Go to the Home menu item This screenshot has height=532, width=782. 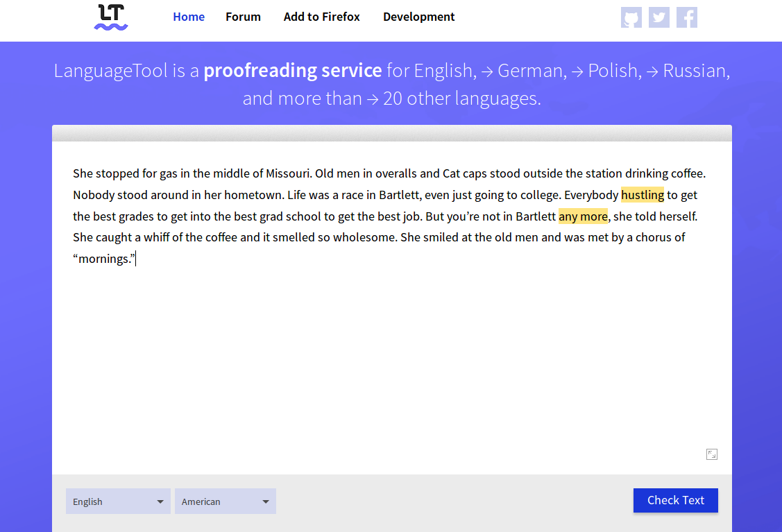point(189,17)
